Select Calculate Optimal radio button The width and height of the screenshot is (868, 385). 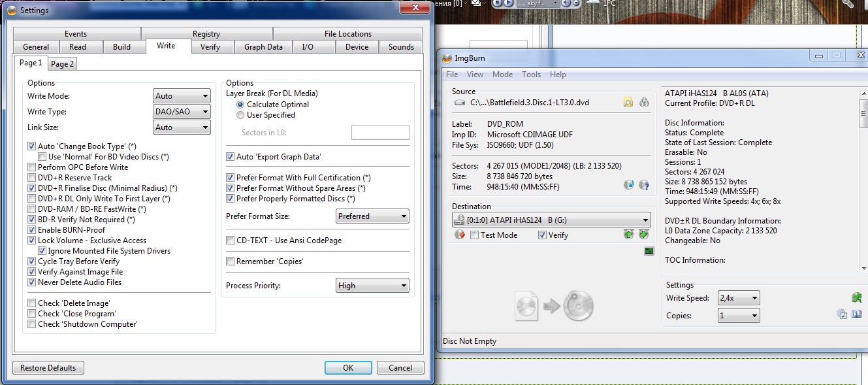tap(240, 105)
